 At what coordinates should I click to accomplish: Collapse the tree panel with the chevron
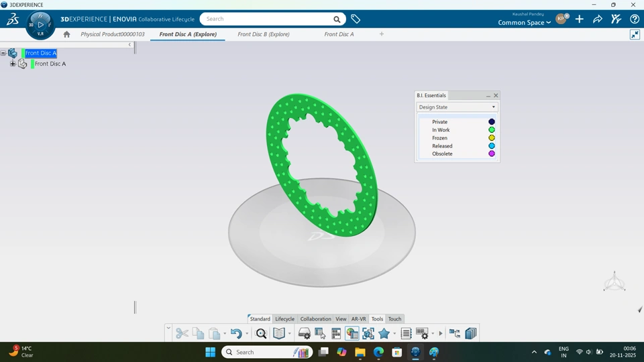click(x=129, y=44)
